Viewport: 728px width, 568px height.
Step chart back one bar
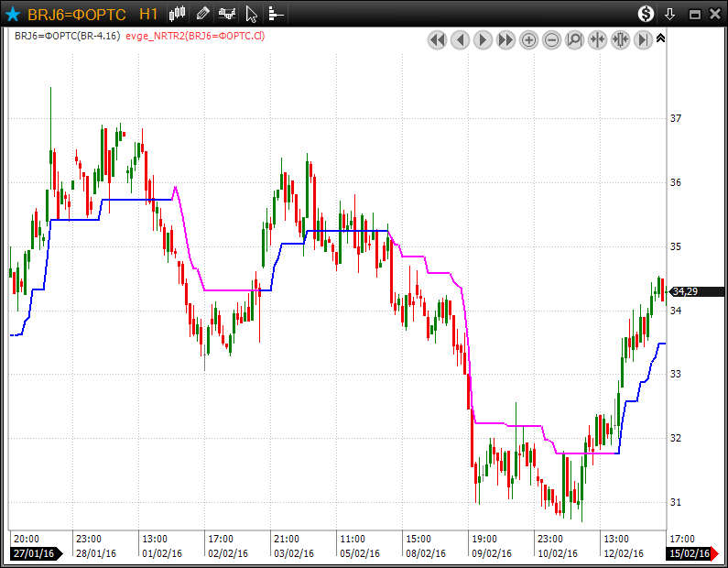coord(460,39)
